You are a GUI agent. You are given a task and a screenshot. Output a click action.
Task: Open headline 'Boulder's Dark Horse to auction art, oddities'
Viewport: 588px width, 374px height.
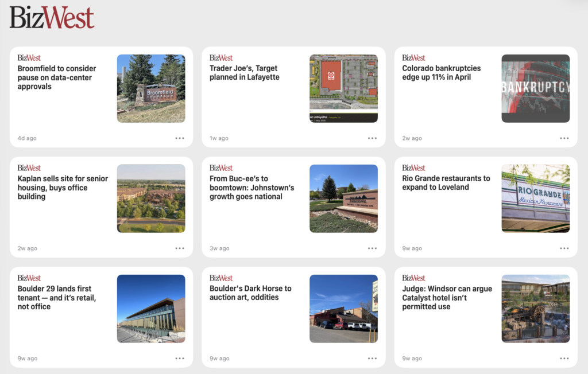point(250,293)
